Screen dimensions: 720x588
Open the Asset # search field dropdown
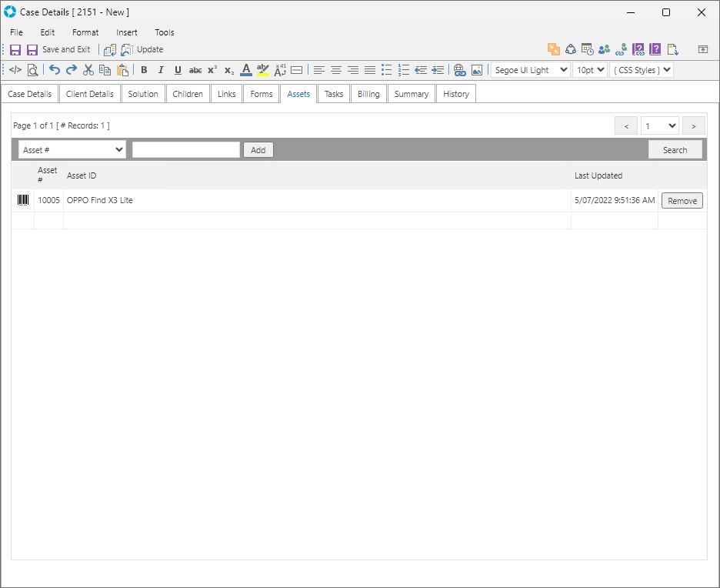72,150
